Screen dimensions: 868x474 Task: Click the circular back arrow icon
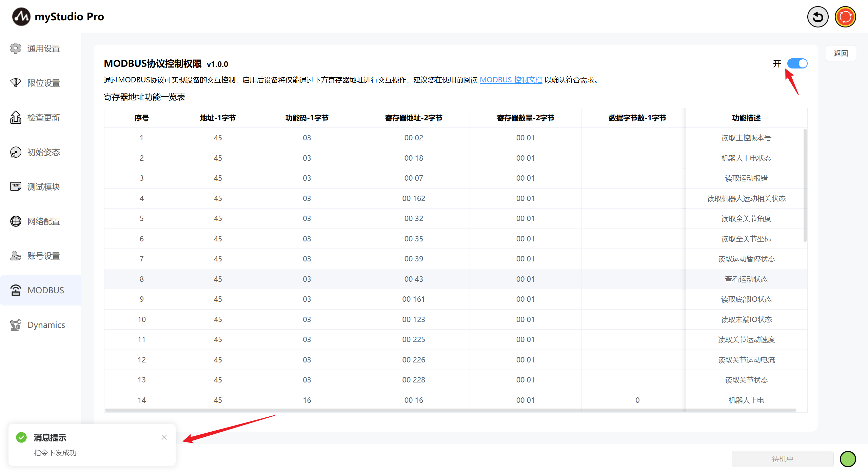click(x=817, y=17)
